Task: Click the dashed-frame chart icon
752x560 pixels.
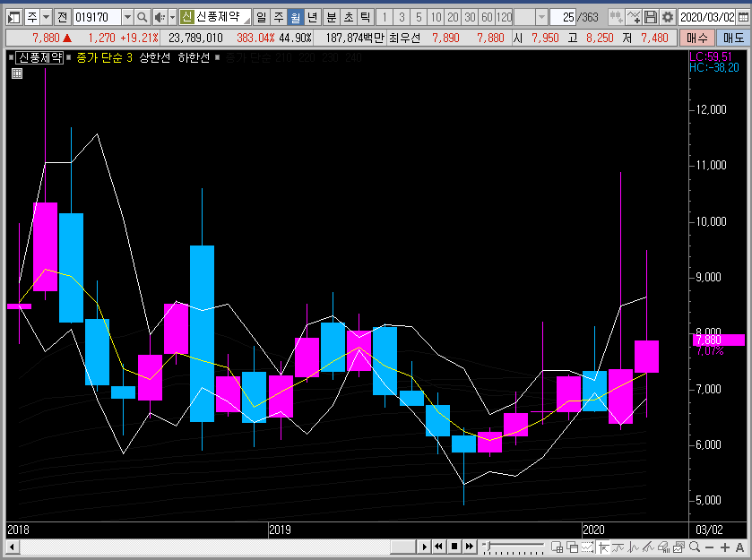Action: tap(587, 547)
